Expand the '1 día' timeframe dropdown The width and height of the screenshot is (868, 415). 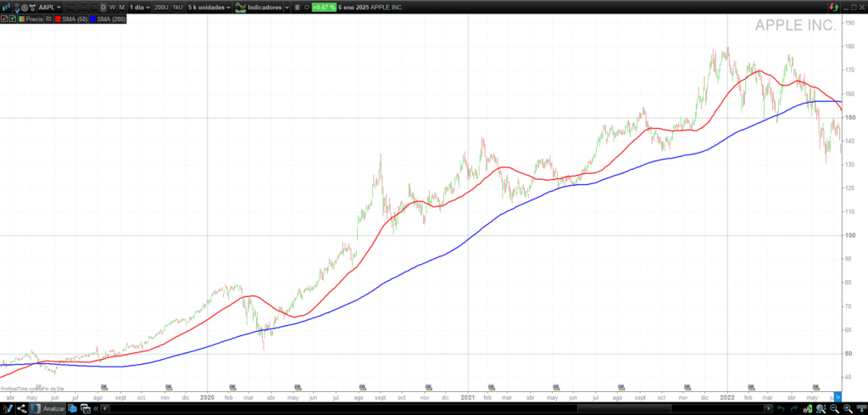(139, 7)
